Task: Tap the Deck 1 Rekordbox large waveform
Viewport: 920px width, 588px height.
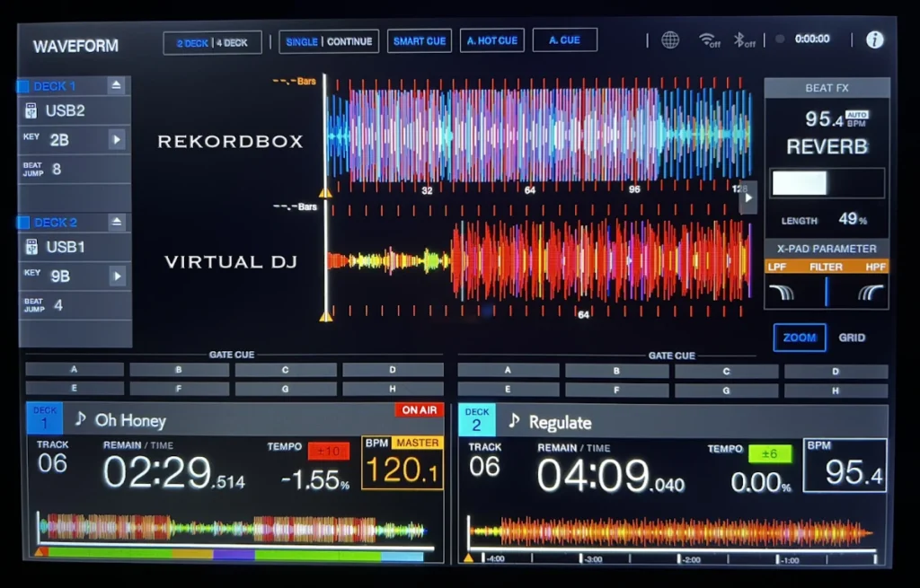Action: [540, 135]
